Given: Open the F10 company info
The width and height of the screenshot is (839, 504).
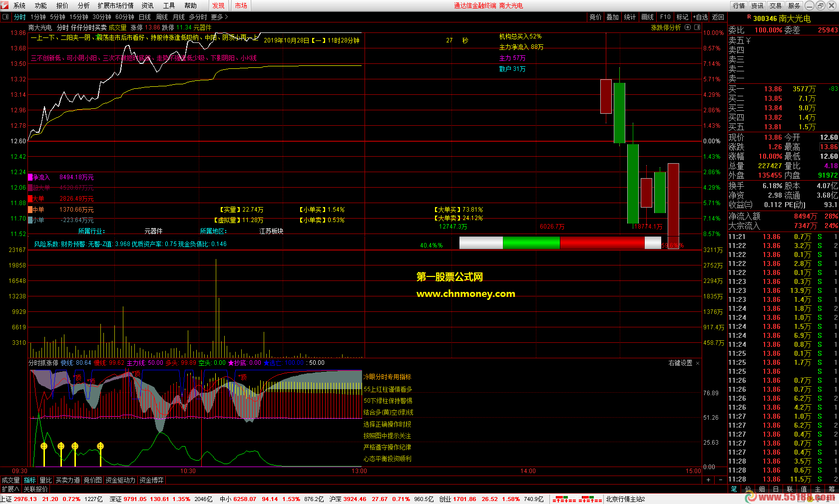Looking at the screenshot, I should coord(665,17).
